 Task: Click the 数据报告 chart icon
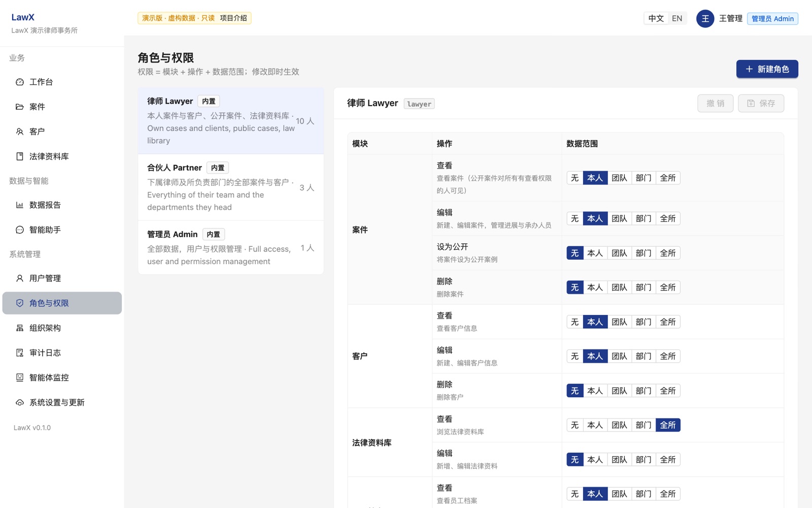(x=20, y=205)
